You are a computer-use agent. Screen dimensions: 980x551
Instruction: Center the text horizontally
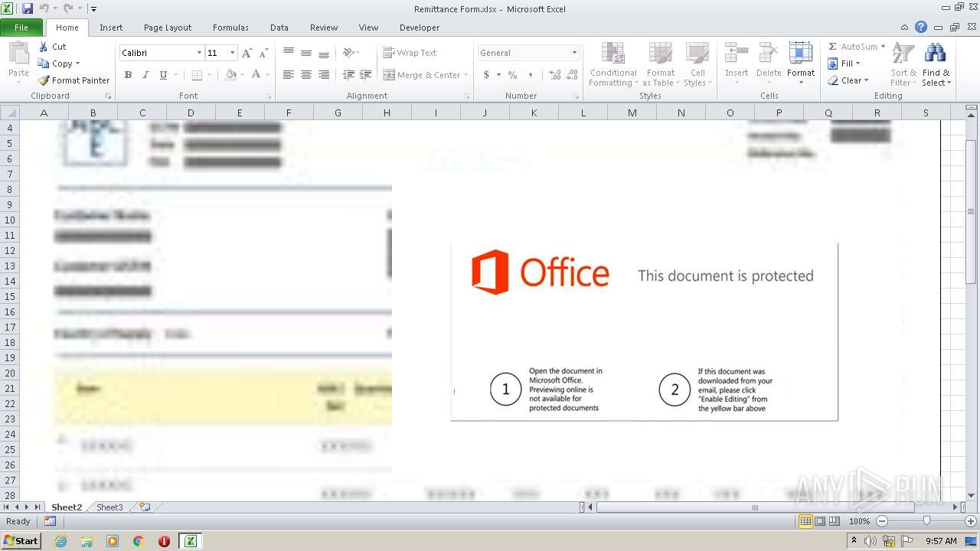click(x=306, y=75)
